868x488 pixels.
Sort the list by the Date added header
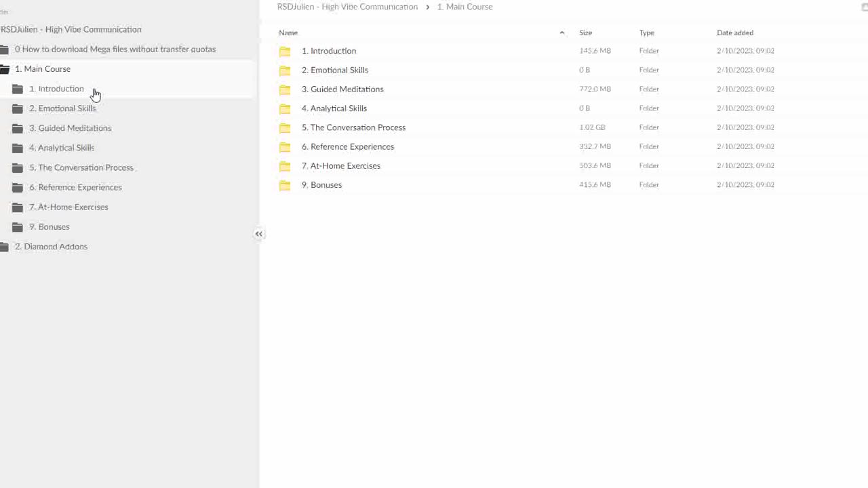pos(735,33)
